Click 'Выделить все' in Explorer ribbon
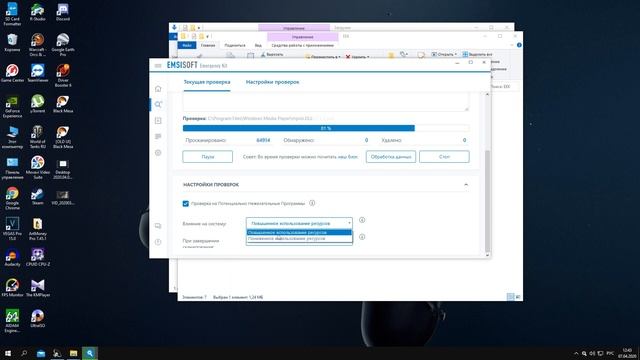The height and width of the screenshot is (360, 640). [x=478, y=54]
